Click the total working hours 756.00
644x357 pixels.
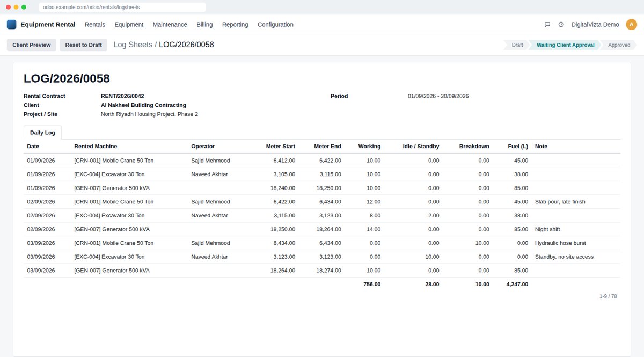point(372,284)
